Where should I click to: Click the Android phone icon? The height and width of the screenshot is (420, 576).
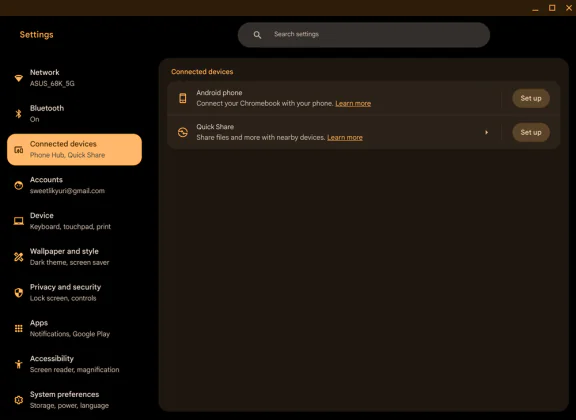pyautogui.click(x=183, y=98)
